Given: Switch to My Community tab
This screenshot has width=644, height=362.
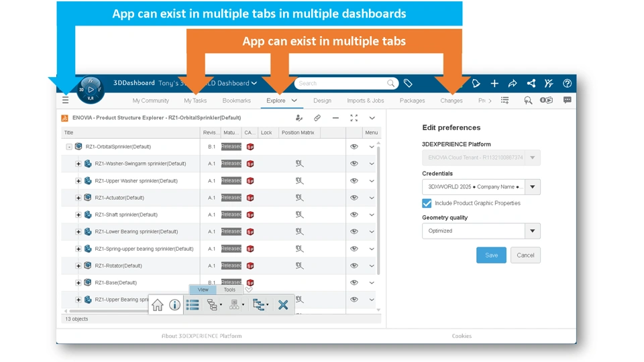Looking at the screenshot, I should (151, 101).
